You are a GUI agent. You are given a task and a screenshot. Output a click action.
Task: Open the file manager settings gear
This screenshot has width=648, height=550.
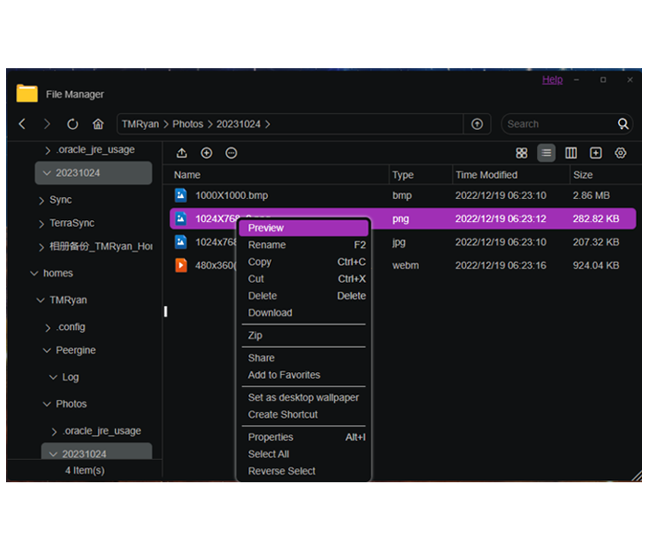coord(620,153)
